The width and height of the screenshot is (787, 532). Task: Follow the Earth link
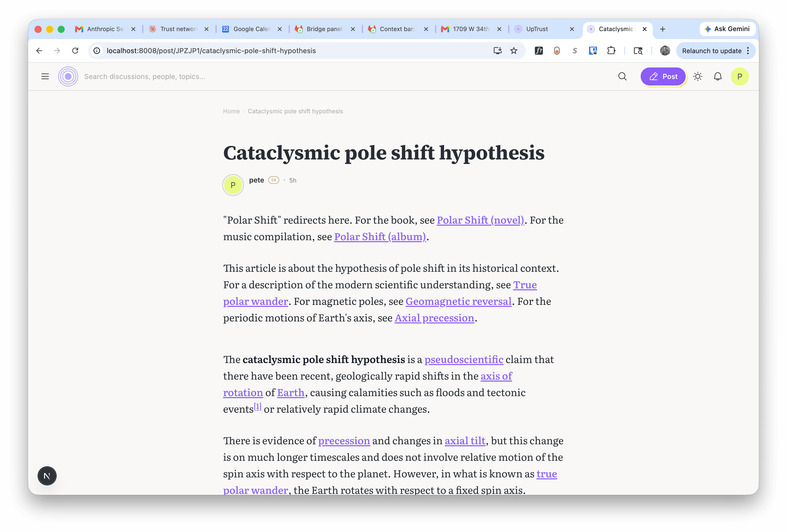tap(290, 393)
